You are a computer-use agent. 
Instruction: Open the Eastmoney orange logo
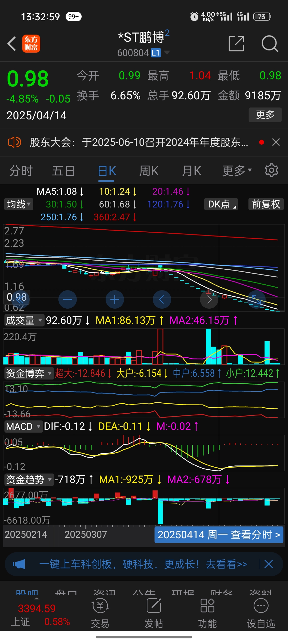31,44
